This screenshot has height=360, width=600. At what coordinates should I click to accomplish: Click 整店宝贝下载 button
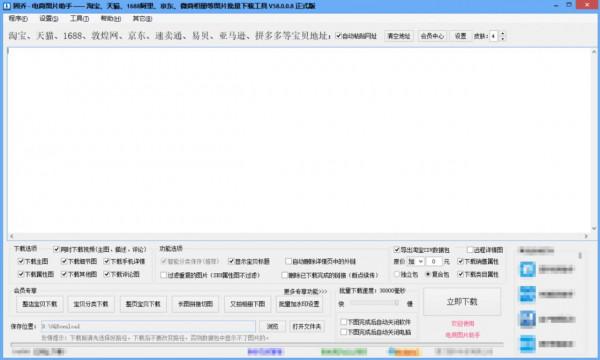pyautogui.click(x=39, y=304)
